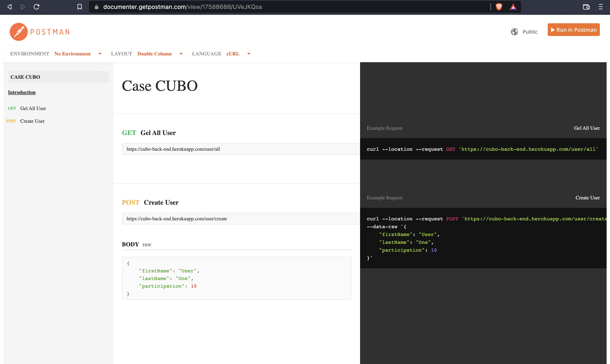The width and height of the screenshot is (610, 364).
Task: Click the site lock padlock icon
Action: coord(96,7)
